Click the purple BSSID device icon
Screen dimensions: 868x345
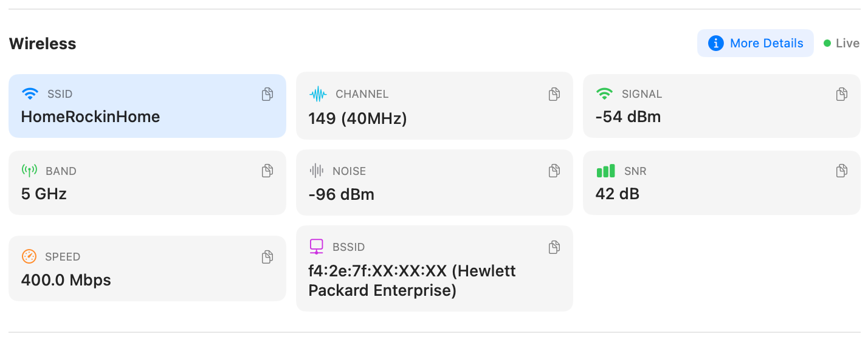pyautogui.click(x=316, y=247)
